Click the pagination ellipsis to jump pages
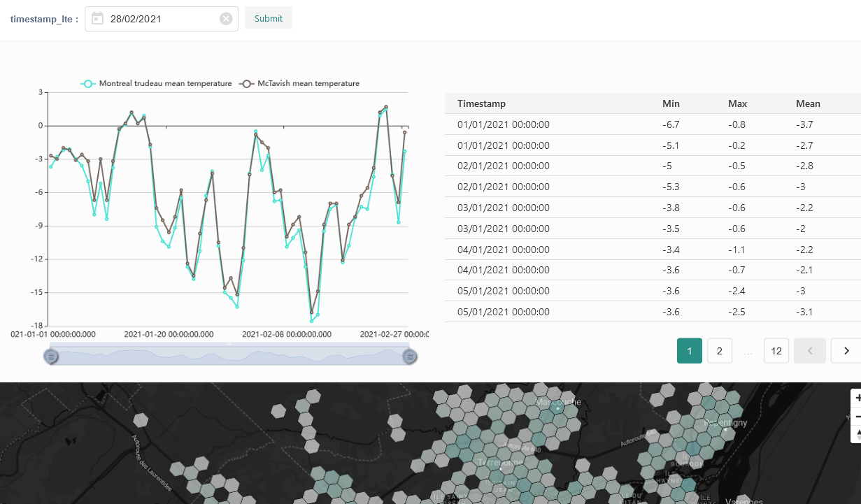Screen dimensions: 861x504 click(x=748, y=352)
